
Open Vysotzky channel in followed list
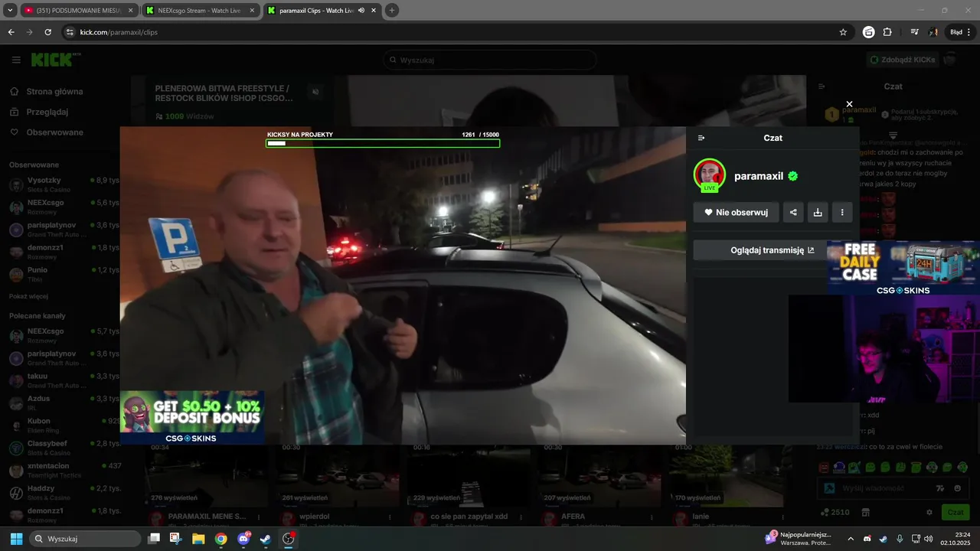point(63,185)
